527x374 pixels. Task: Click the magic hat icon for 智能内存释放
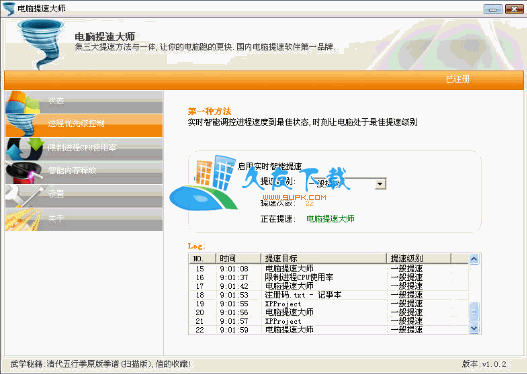(24, 172)
